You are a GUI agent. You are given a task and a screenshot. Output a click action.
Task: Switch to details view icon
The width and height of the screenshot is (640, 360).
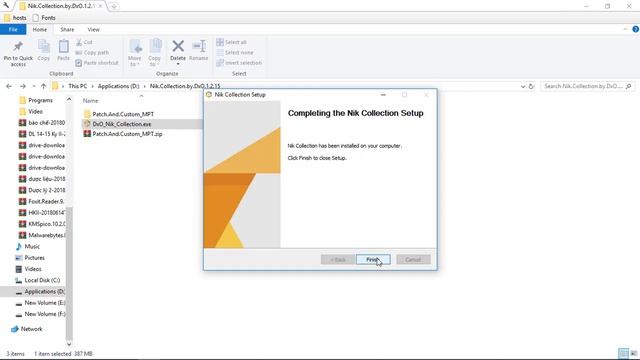pyautogui.click(x=623, y=353)
